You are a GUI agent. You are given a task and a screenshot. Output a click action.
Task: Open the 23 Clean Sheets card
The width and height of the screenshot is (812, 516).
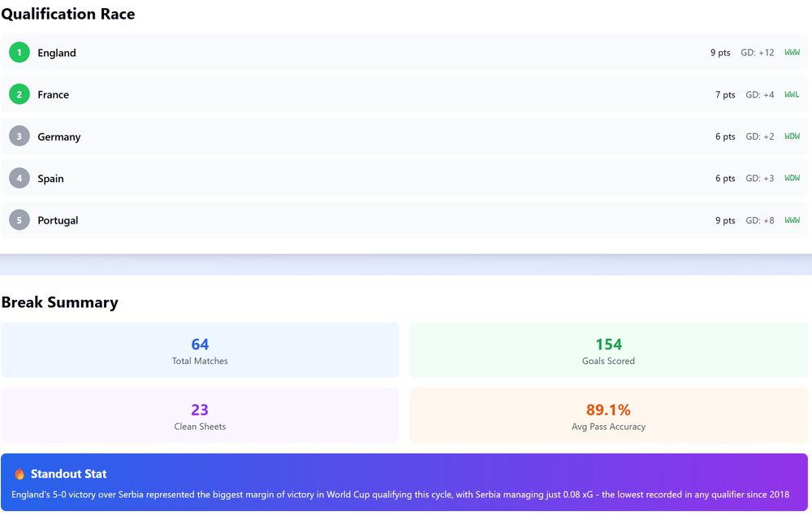[x=200, y=415]
